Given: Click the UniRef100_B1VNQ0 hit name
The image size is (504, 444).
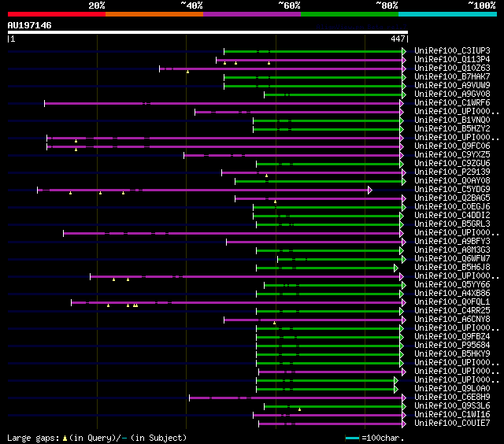Looking at the screenshot, I should [452, 120].
